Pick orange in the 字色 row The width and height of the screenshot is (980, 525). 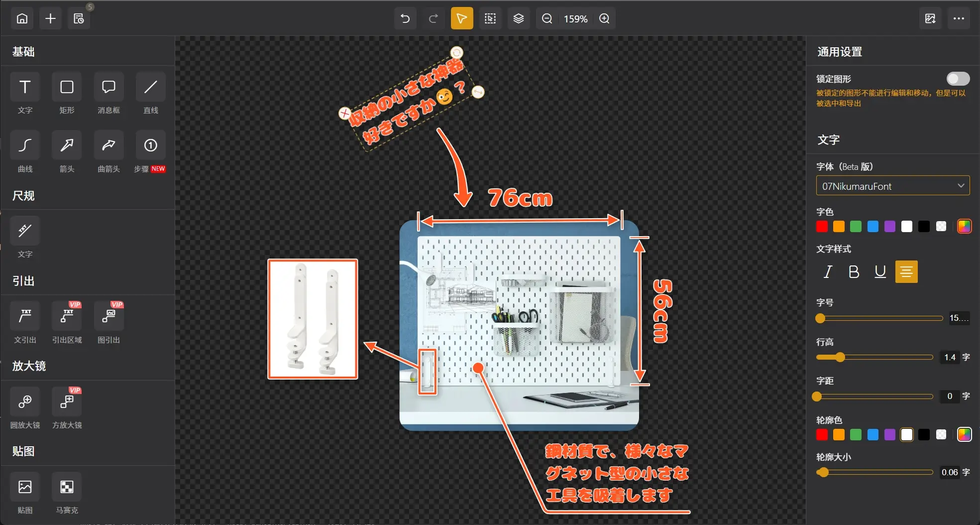(839, 227)
